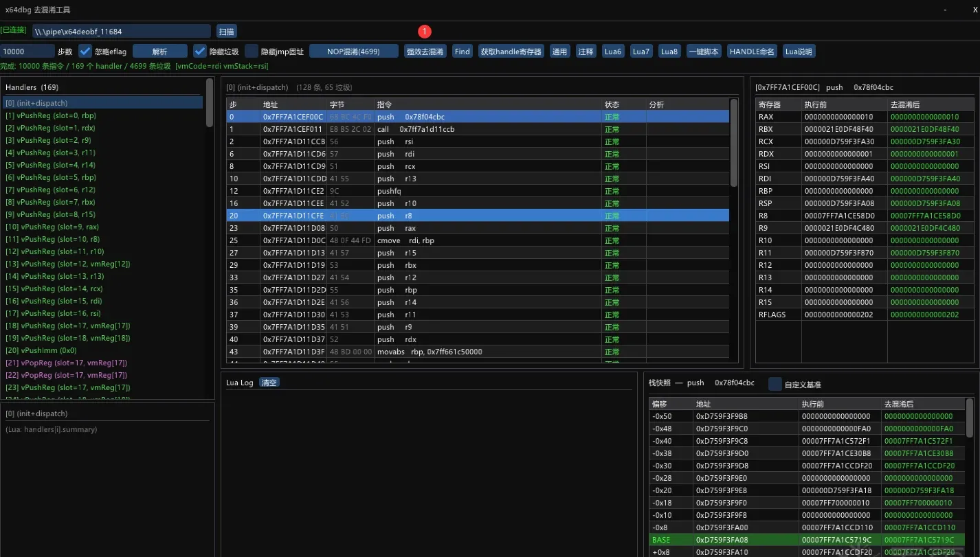The height and width of the screenshot is (557, 980).
Task: Open the HANDLE命名 tool
Action: pos(752,52)
